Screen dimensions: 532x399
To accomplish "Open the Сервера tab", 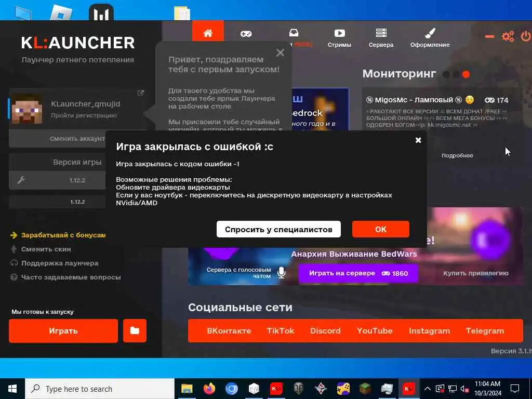I will tap(381, 37).
